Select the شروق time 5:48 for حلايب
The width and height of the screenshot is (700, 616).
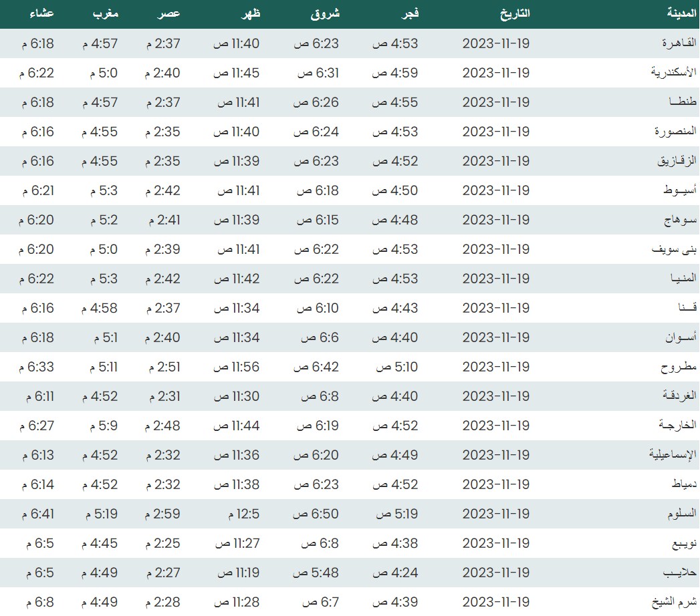pos(317,573)
